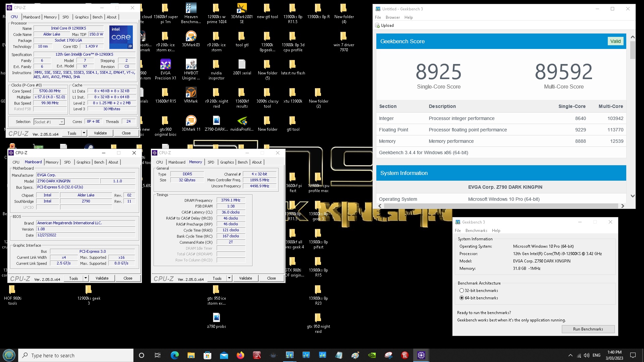Image resolution: width=644 pixels, height=362 pixels.
Task: Open Microsoft Store from the taskbar
Action: (x=207, y=355)
